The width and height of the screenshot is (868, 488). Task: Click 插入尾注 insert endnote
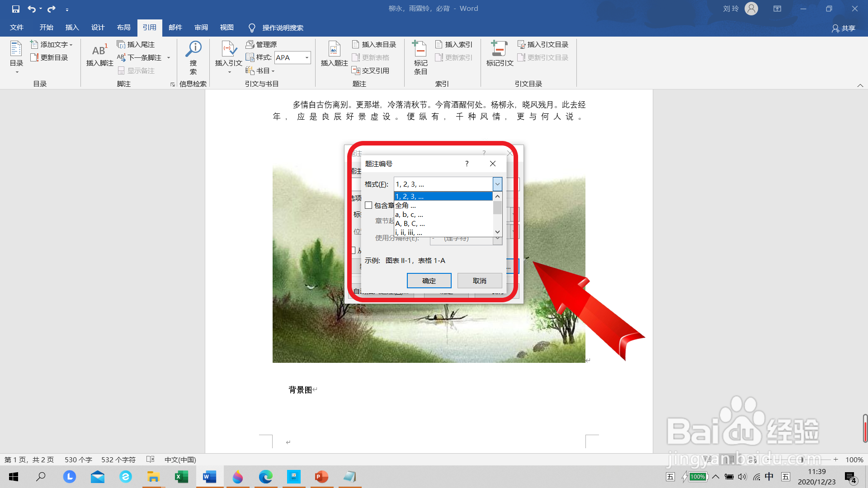click(136, 44)
